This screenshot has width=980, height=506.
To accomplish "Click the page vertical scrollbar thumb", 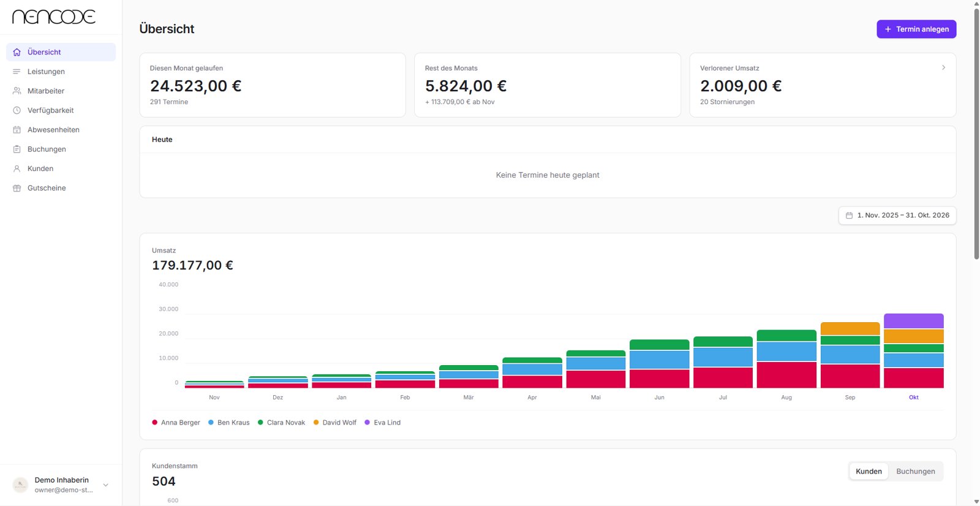I will pos(976,133).
